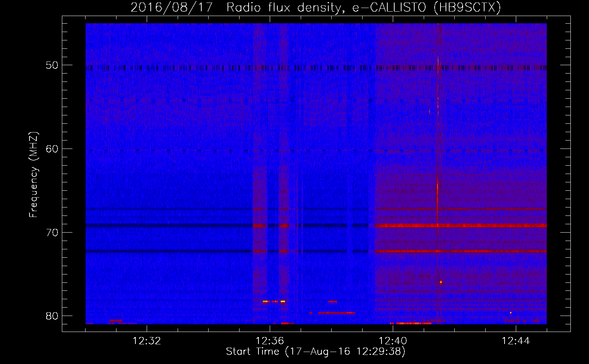Click the 12:32 time tick label
Viewport: 589px width, 364px height.
[x=147, y=341]
